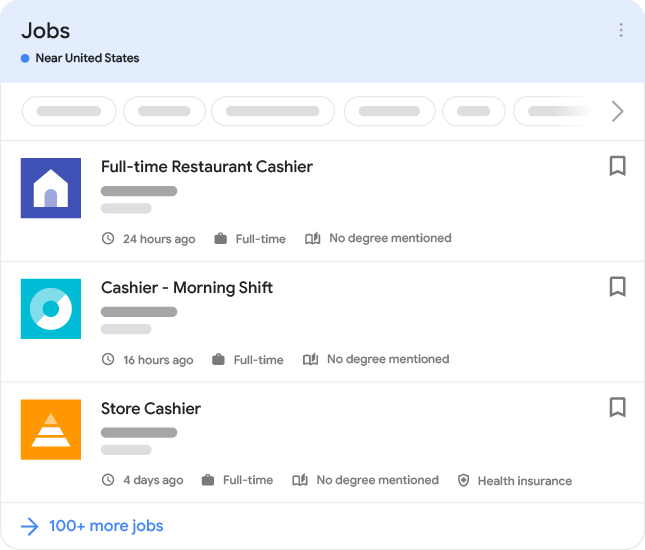Bookmark the Full-time Restaurant Cashier job
The image size is (645, 550).
[x=617, y=166]
